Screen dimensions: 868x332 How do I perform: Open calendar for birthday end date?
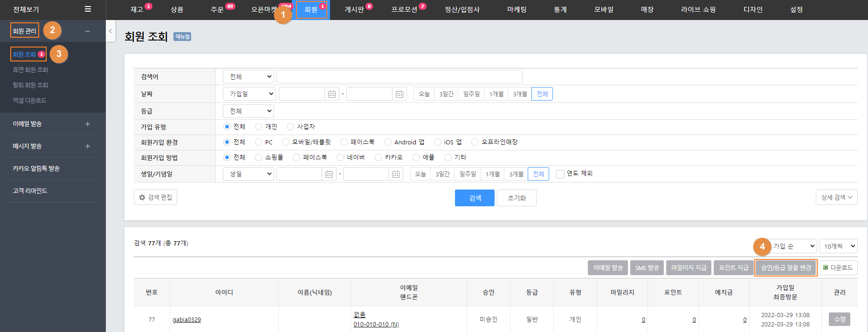[396, 174]
